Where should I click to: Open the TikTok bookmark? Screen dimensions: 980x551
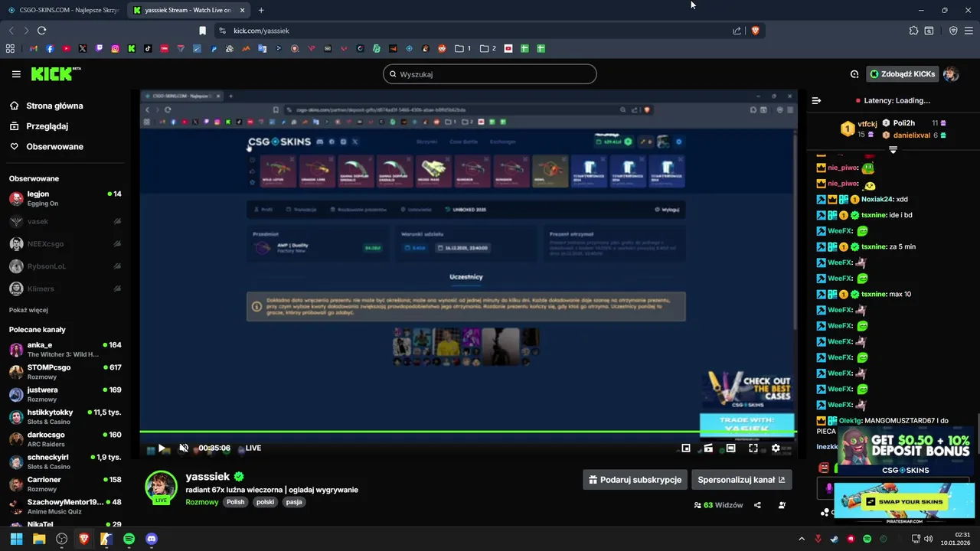click(x=148, y=48)
